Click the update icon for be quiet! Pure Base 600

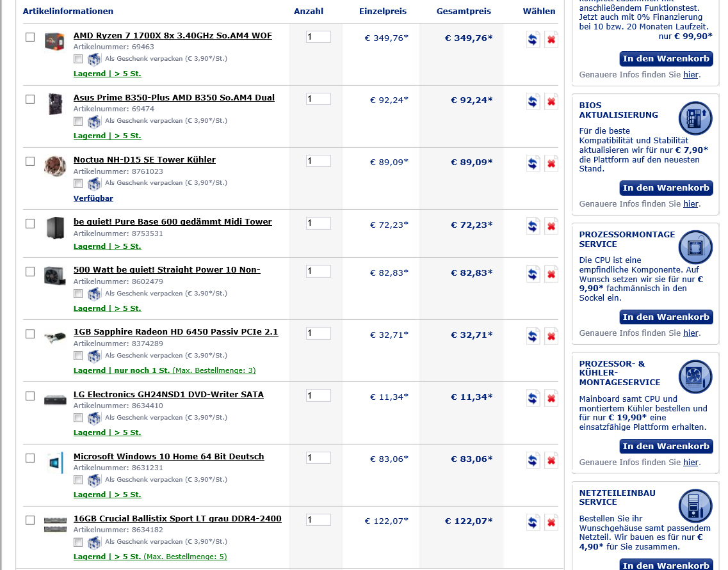click(533, 226)
